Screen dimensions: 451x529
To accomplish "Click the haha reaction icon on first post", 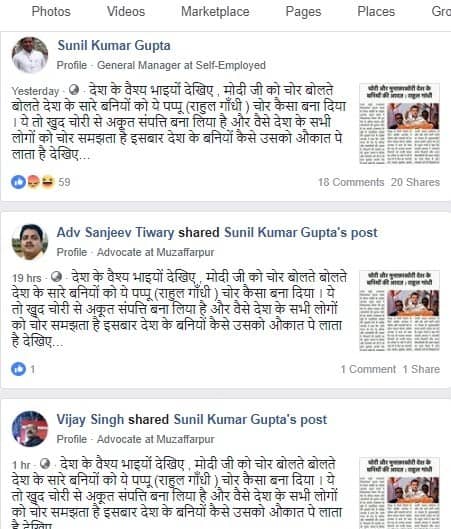I will 48,182.
